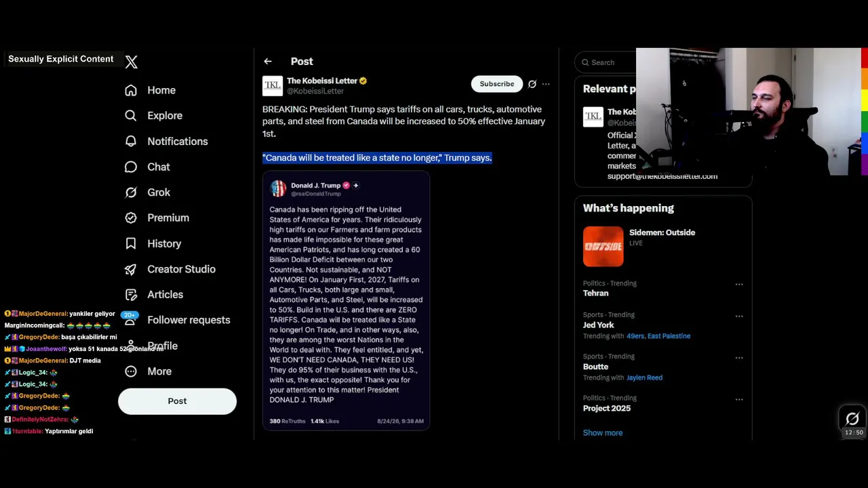This screenshot has height=488, width=868.
Task: Open the 49ers trending link
Action: pos(635,336)
